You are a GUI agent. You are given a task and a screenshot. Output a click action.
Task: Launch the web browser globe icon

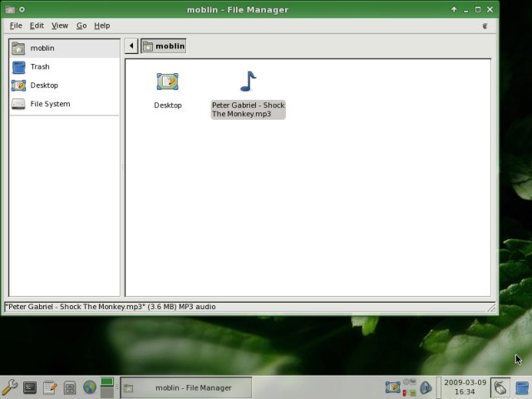pos(89,387)
